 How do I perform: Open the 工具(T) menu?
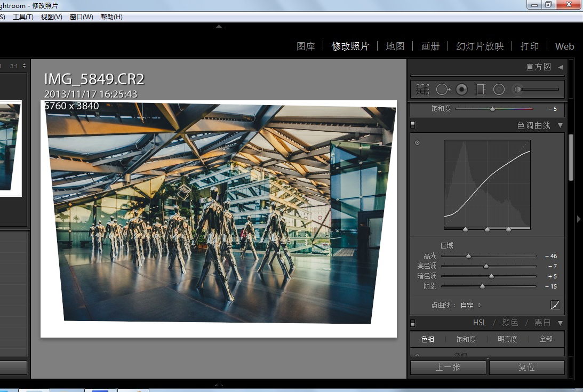tap(23, 17)
